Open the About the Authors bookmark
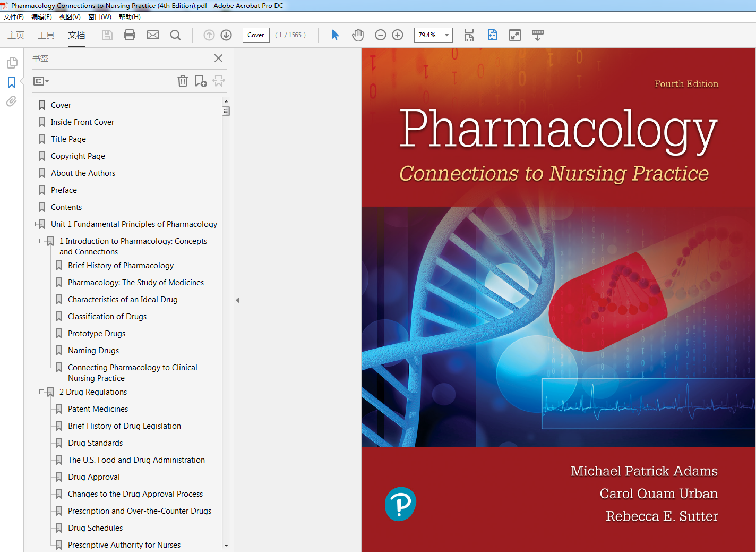This screenshot has width=756, height=552. (x=83, y=173)
